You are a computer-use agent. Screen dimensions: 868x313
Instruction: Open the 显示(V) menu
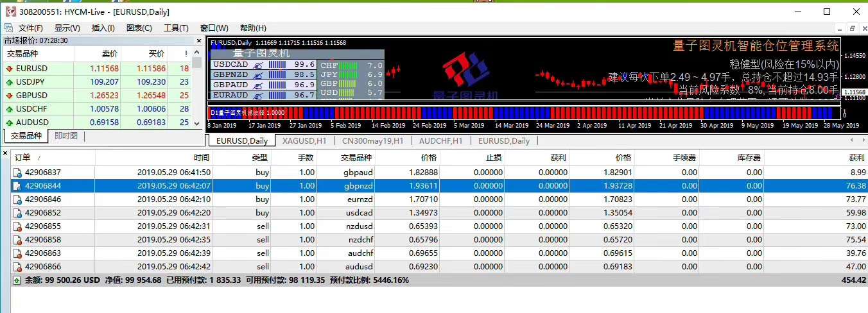(67, 28)
